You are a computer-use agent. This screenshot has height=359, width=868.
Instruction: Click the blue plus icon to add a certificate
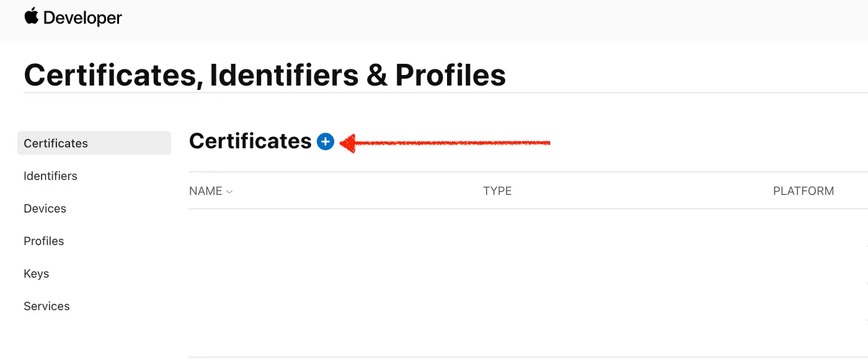click(x=325, y=142)
